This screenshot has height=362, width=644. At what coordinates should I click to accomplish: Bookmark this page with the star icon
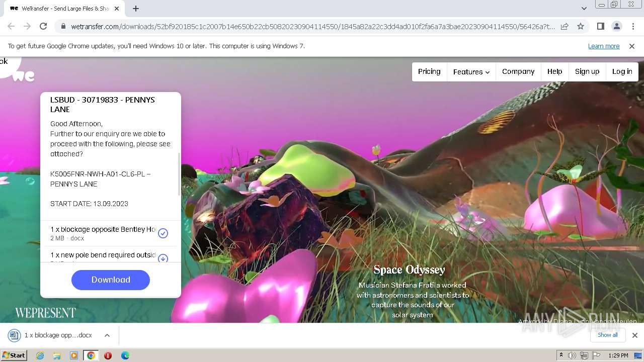tap(581, 26)
